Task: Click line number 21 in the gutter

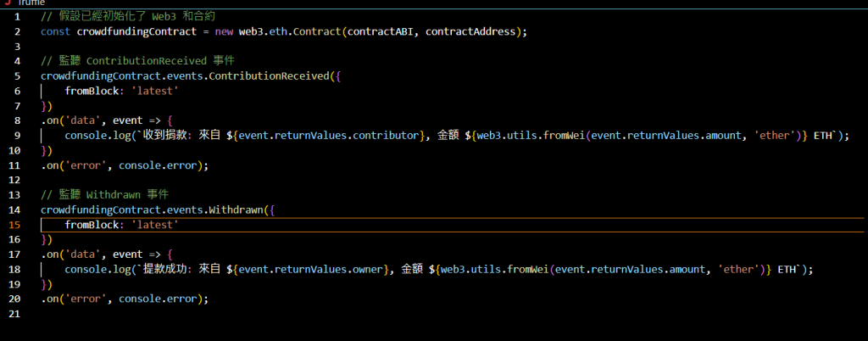Action: pos(15,314)
